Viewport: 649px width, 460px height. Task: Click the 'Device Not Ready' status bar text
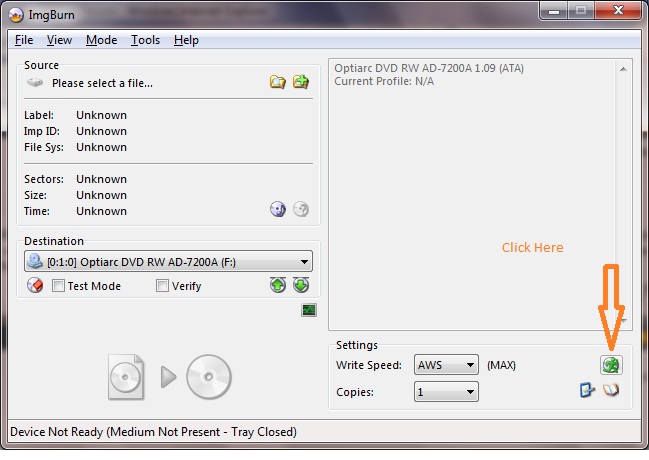pyautogui.click(x=153, y=432)
